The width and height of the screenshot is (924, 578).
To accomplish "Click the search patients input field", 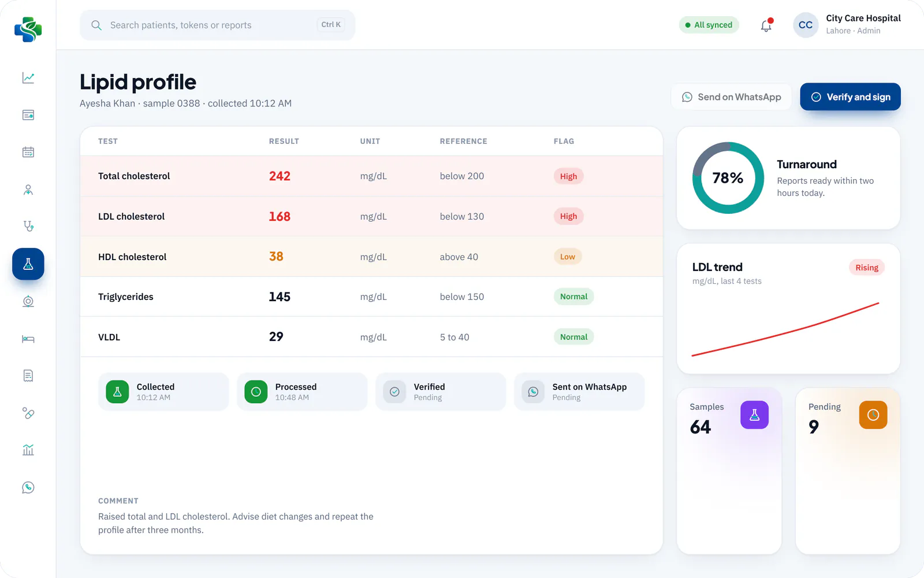I will [217, 25].
